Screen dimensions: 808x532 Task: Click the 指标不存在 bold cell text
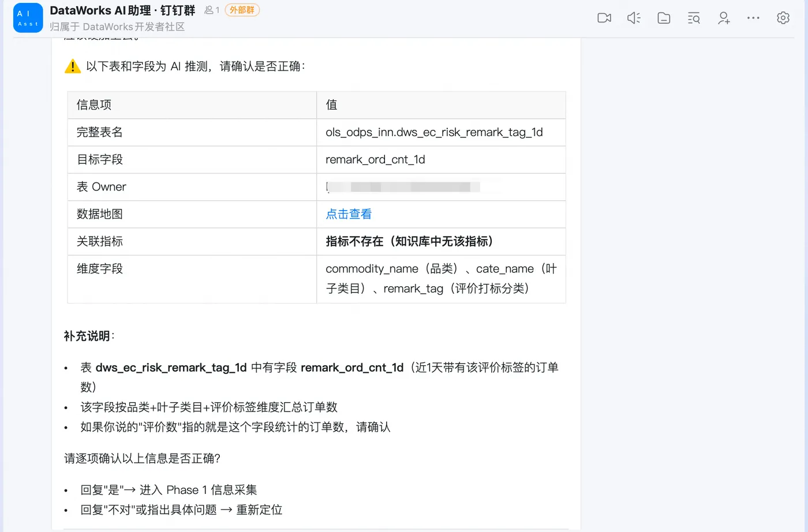409,241
